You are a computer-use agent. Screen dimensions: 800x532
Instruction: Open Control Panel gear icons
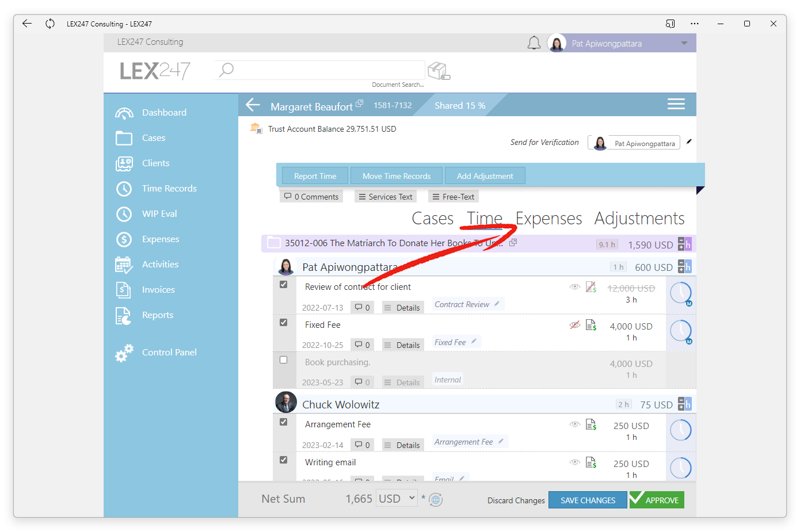point(124,353)
